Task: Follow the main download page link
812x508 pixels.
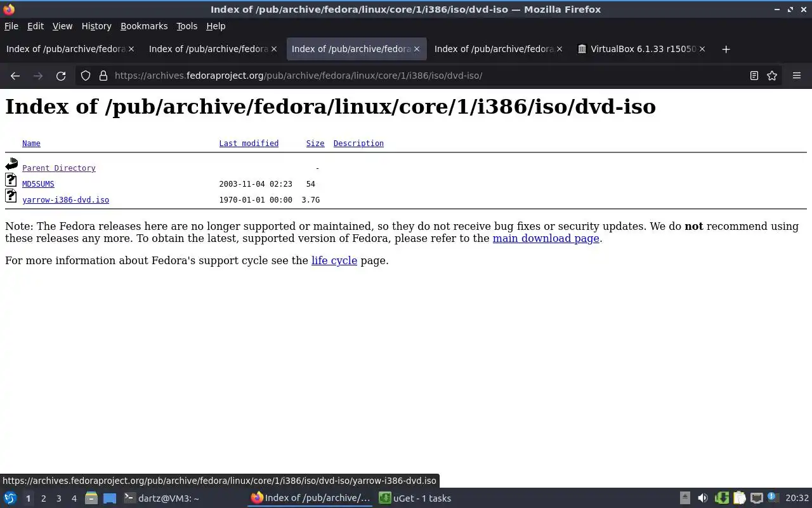Action: click(x=546, y=239)
